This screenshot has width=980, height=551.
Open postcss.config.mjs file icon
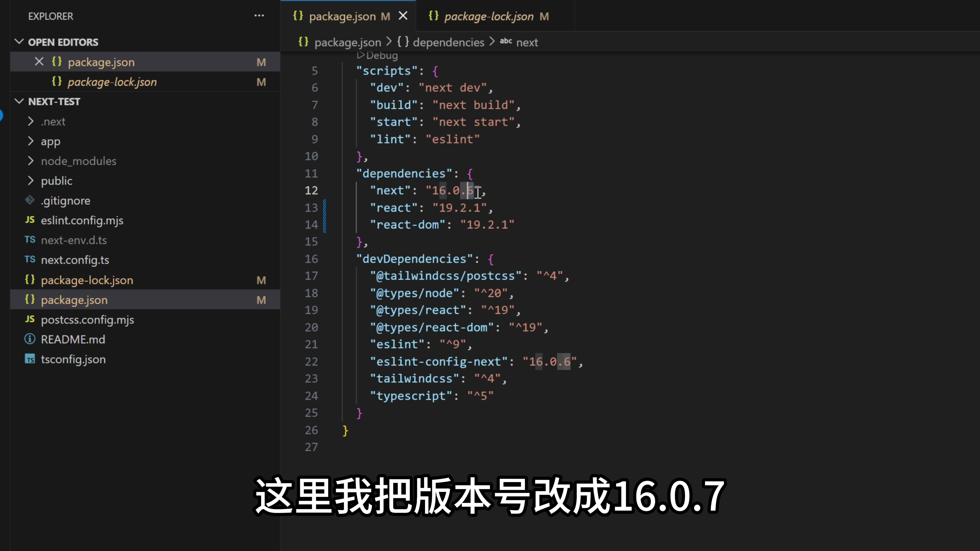click(x=30, y=319)
